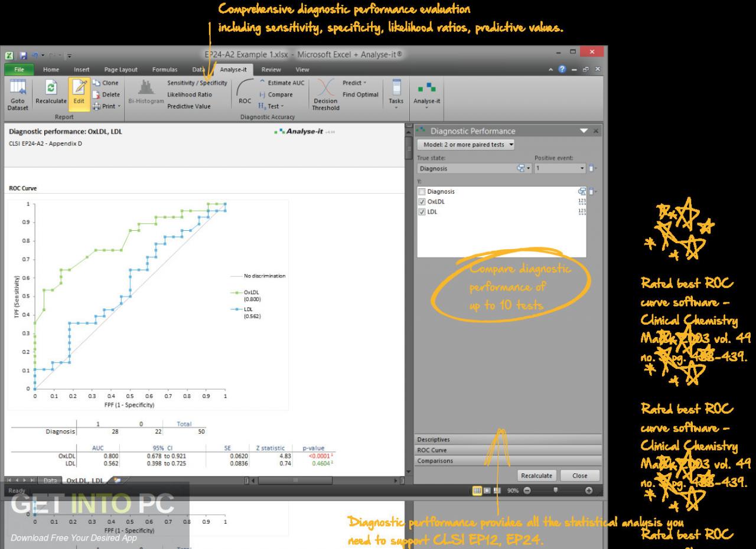Switch to the Review tab
The width and height of the screenshot is (756, 549).
click(271, 70)
